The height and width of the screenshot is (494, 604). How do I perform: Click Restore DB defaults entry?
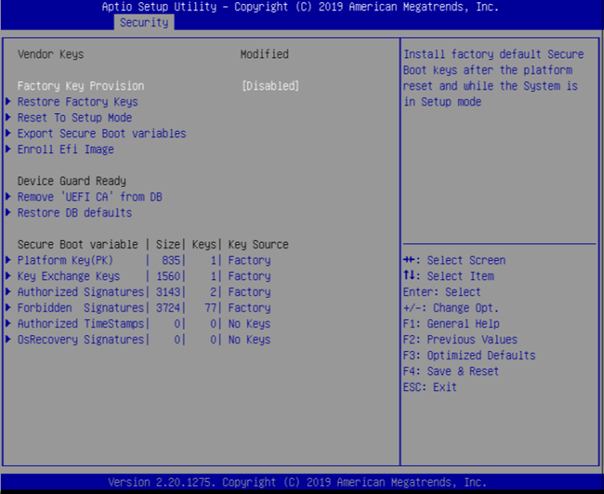click(74, 213)
